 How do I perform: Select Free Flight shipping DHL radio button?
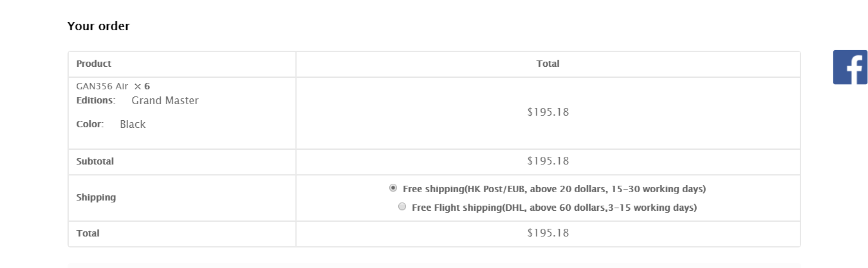(x=402, y=207)
